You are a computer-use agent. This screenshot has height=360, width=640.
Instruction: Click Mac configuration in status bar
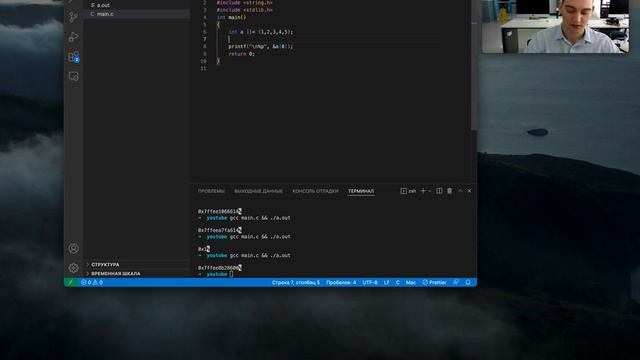[411, 282]
